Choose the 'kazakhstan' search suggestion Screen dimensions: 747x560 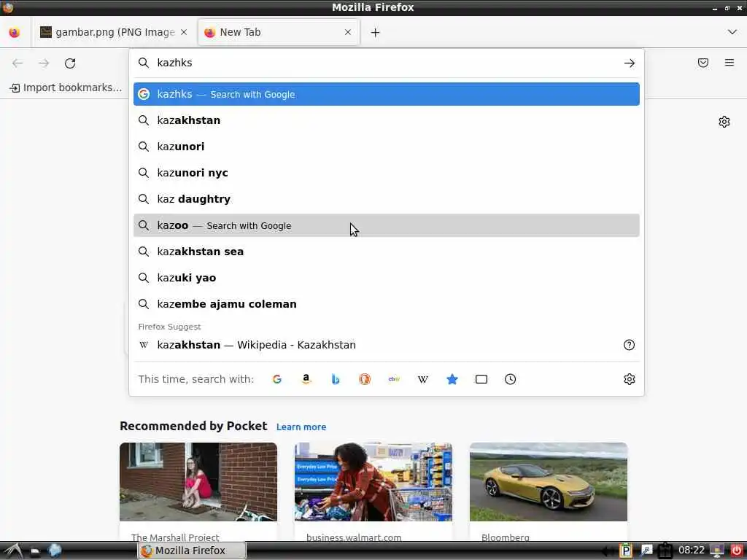pos(387,120)
